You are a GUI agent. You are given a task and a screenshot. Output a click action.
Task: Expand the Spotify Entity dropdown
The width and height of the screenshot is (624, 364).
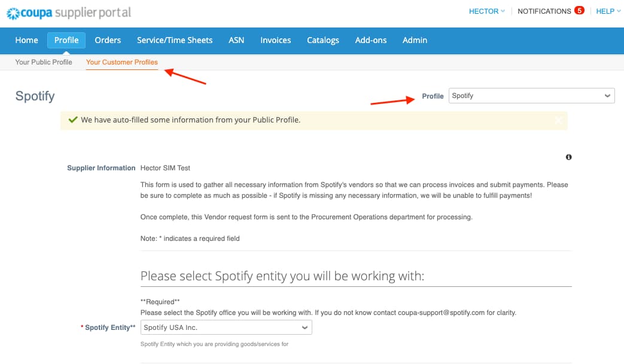point(226,328)
